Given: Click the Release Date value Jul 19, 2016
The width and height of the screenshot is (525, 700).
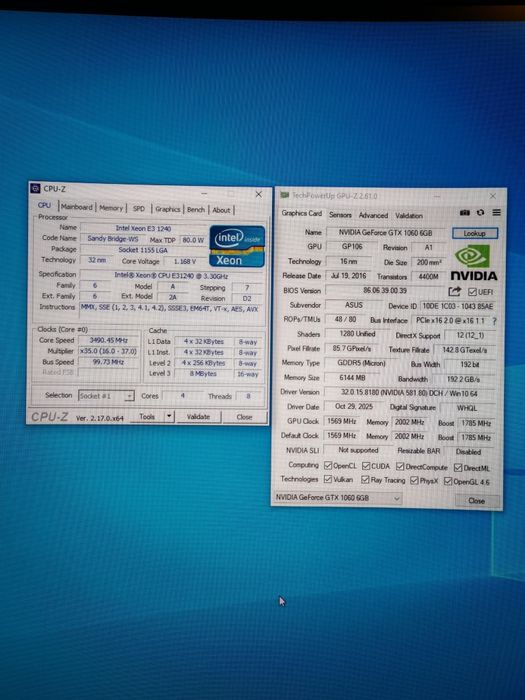Looking at the screenshot, I should coord(349,275).
